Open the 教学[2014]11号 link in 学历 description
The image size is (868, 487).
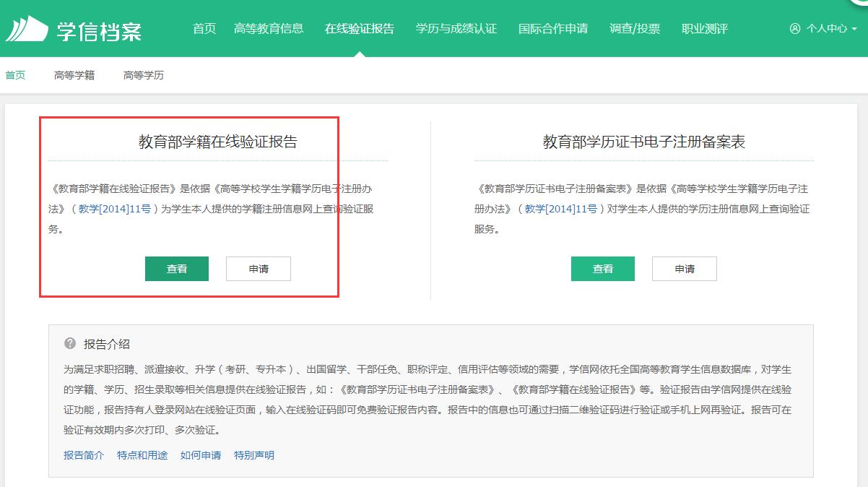tap(560, 209)
